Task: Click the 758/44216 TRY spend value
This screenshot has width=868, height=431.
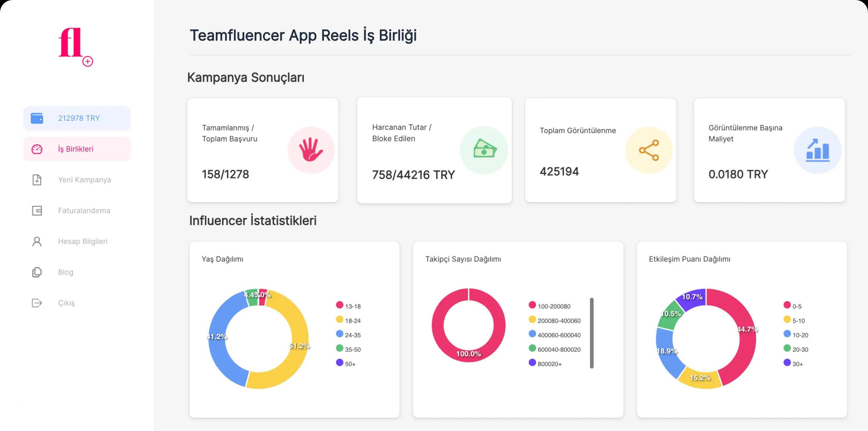Action: pos(413,175)
